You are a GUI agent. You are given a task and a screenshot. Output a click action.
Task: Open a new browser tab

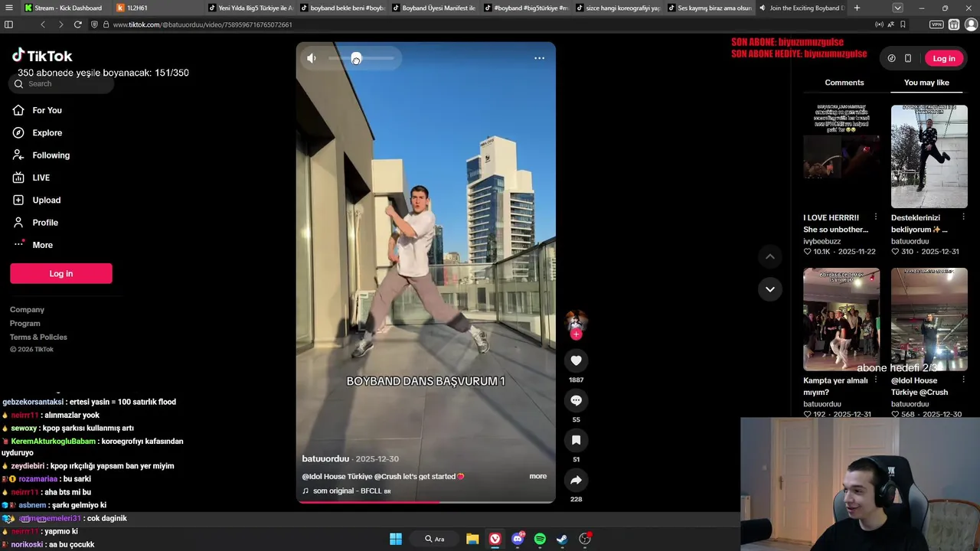[x=857, y=8]
